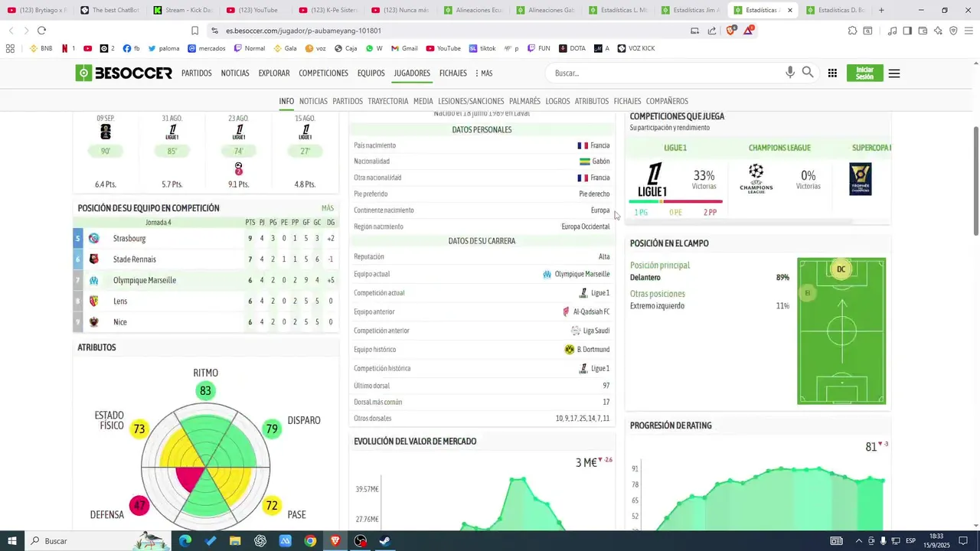Click the Windows Start button
The width and height of the screenshot is (980, 551).
pos(12,541)
